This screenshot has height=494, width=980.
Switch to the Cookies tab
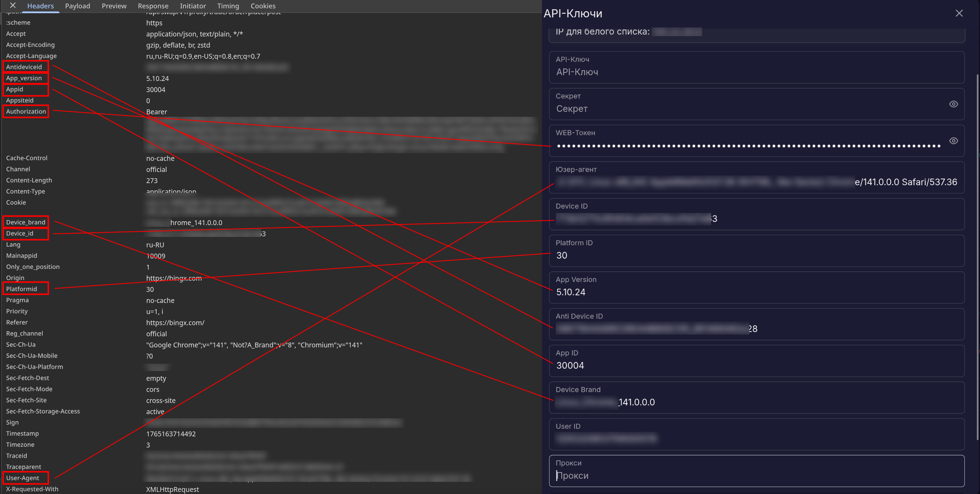pyautogui.click(x=263, y=6)
